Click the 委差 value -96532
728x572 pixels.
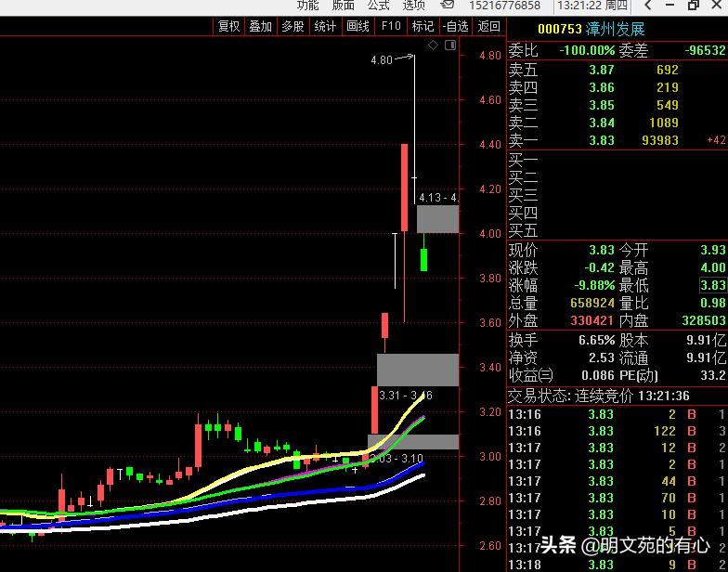(x=705, y=50)
